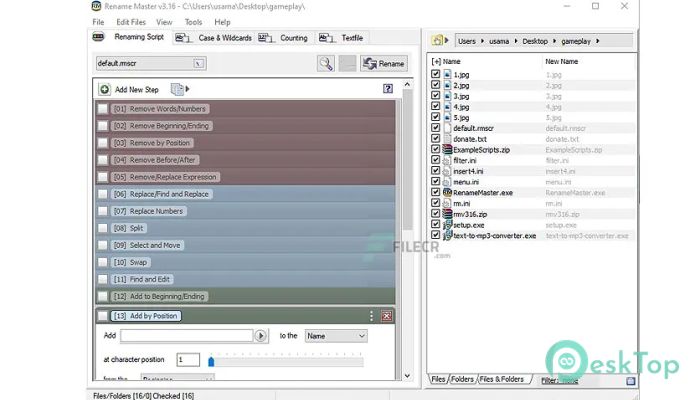Open the 'to the' Name dropdown

coord(336,336)
